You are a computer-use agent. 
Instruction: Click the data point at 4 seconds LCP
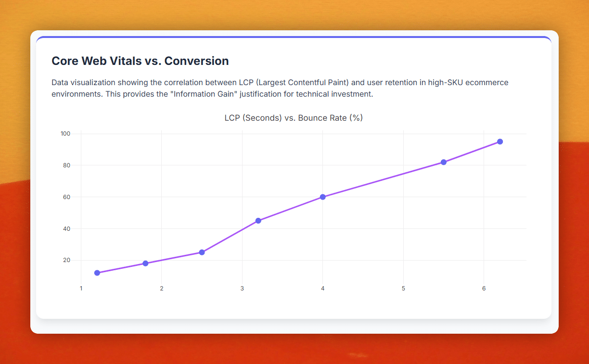(322, 197)
